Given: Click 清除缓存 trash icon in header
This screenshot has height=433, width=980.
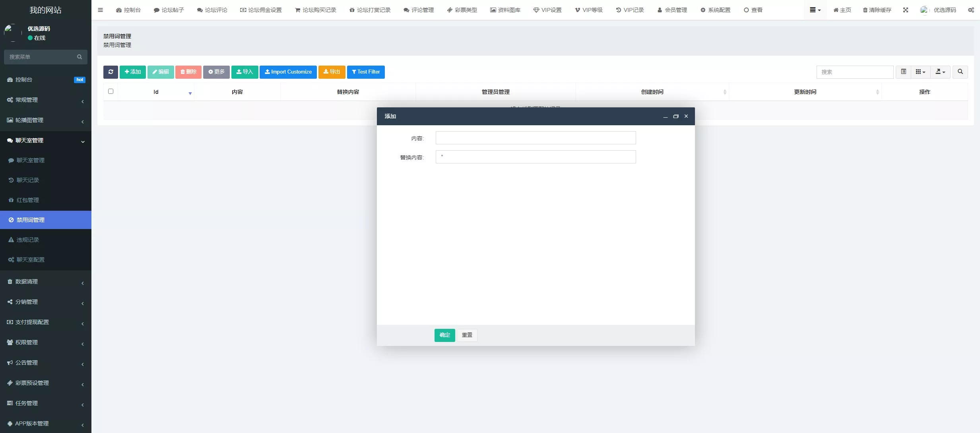Looking at the screenshot, I should pyautogui.click(x=865, y=10).
